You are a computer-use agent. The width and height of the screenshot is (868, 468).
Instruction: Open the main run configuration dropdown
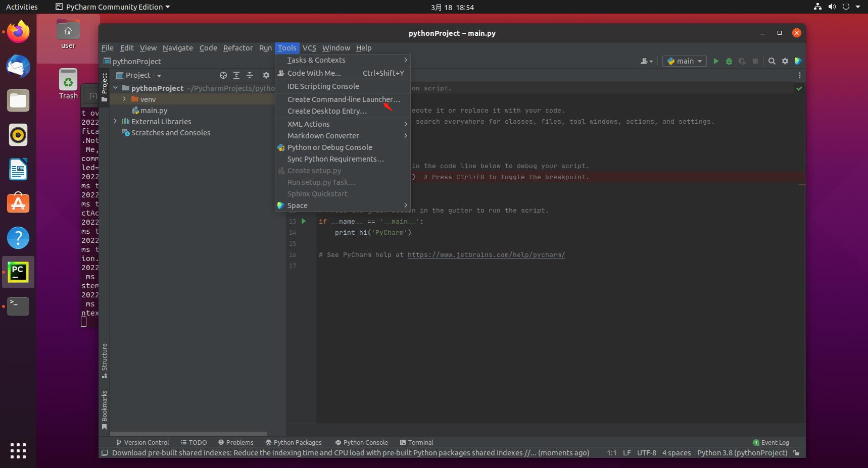pyautogui.click(x=685, y=61)
